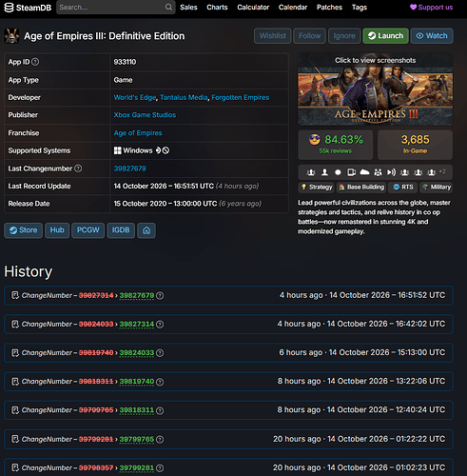Click the unsupported circle-slash icon
The width and height of the screenshot is (467, 476).
point(165,150)
